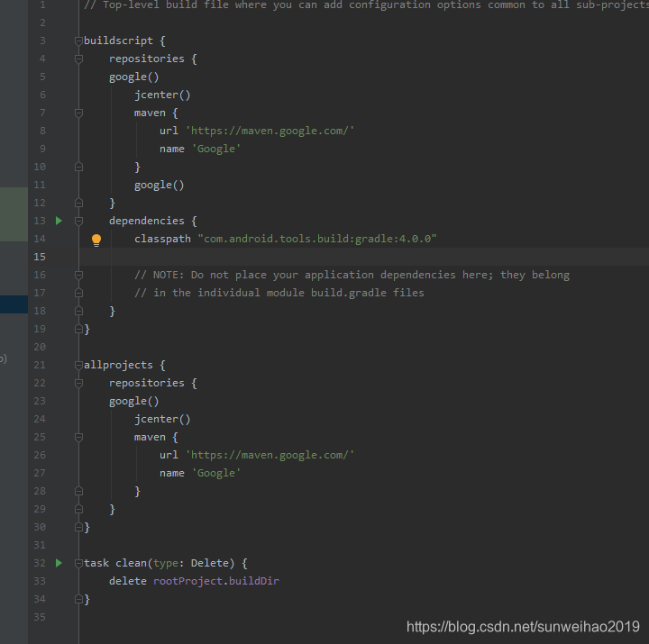The width and height of the screenshot is (649, 644).
Task: Collapse the dependencies block fold marker on line 13
Action: (78, 221)
